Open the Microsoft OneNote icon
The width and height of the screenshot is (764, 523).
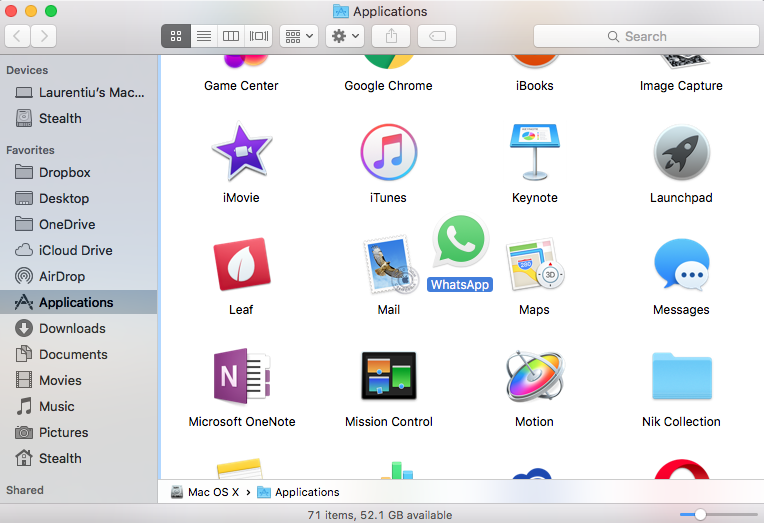242,376
